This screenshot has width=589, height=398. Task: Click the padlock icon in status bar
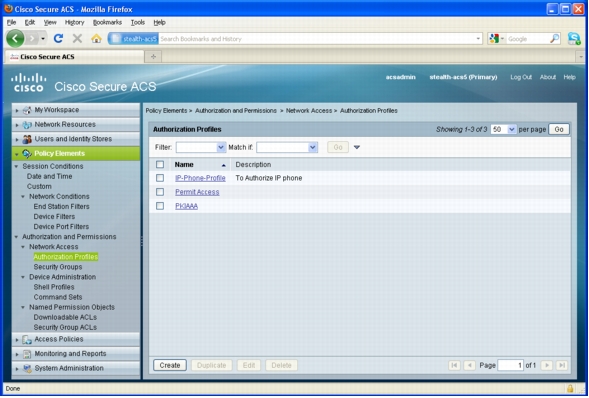click(x=570, y=388)
